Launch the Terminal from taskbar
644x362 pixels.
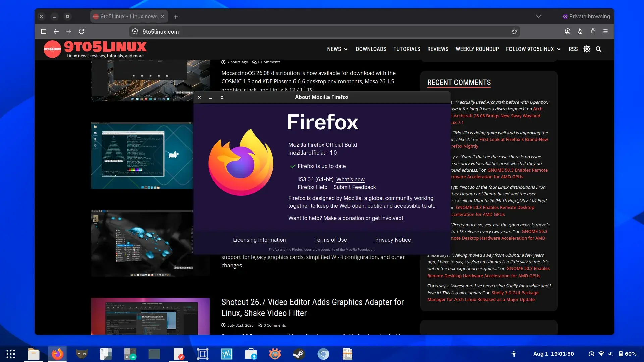click(x=154, y=354)
